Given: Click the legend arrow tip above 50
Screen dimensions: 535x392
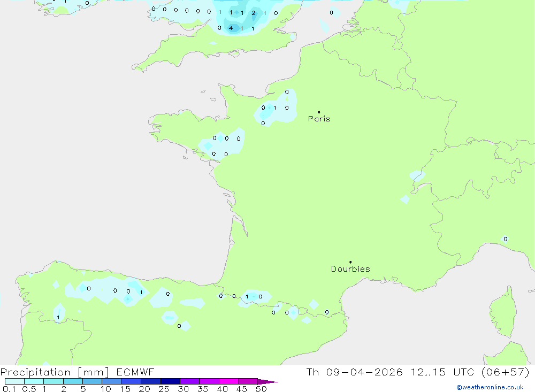Looking at the screenshot, I should coord(268,382).
